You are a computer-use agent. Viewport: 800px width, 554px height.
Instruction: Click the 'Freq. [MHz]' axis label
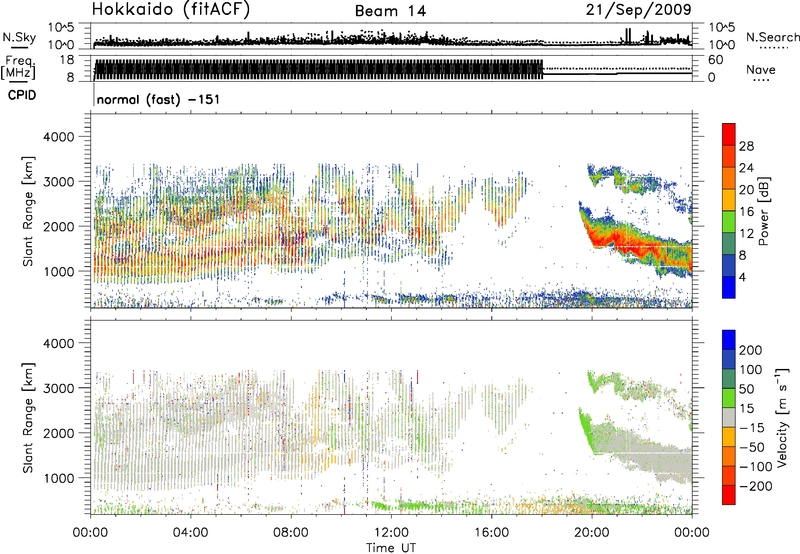point(19,68)
